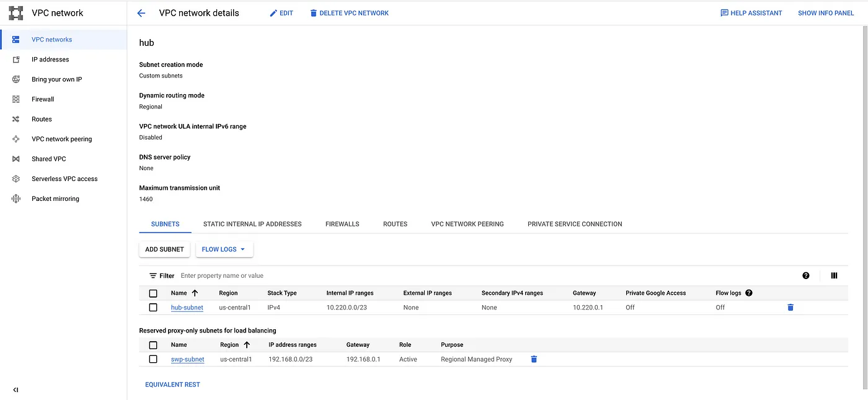Click the Private Google Access column header
868x400 pixels.
point(656,293)
